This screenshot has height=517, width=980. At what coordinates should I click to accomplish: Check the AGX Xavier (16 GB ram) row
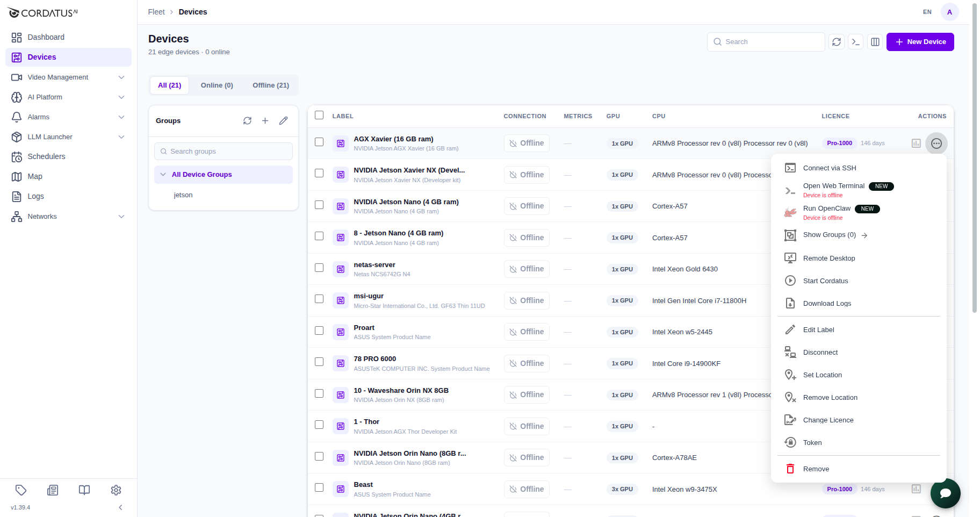[319, 142]
